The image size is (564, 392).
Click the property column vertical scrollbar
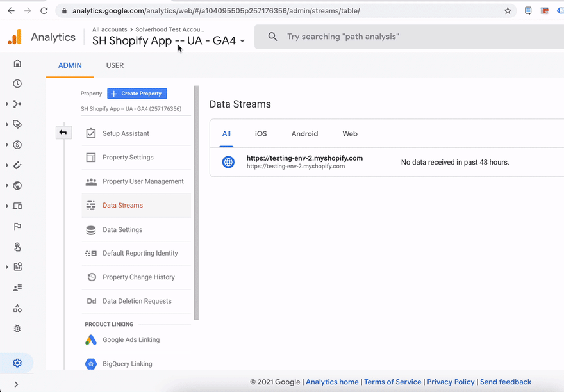pos(196,202)
